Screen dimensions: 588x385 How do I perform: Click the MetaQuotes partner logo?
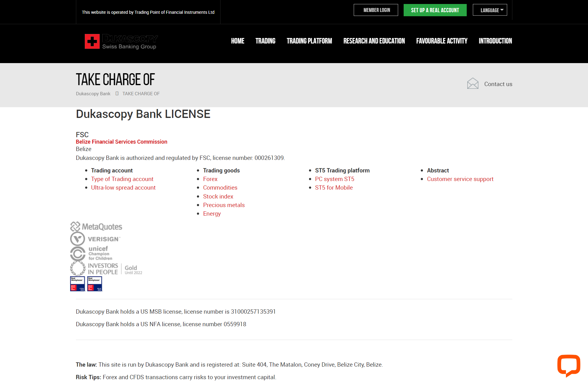tap(96, 226)
